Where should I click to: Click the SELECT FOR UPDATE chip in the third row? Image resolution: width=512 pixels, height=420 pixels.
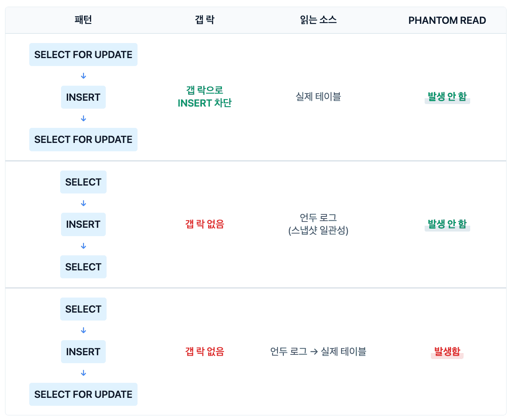click(83, 395)
